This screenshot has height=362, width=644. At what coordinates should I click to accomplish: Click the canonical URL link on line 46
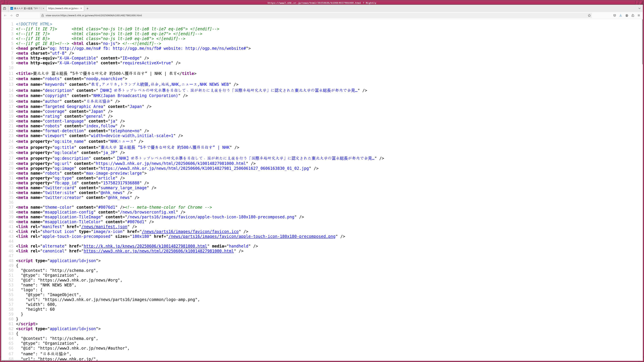tap(158, 251)
